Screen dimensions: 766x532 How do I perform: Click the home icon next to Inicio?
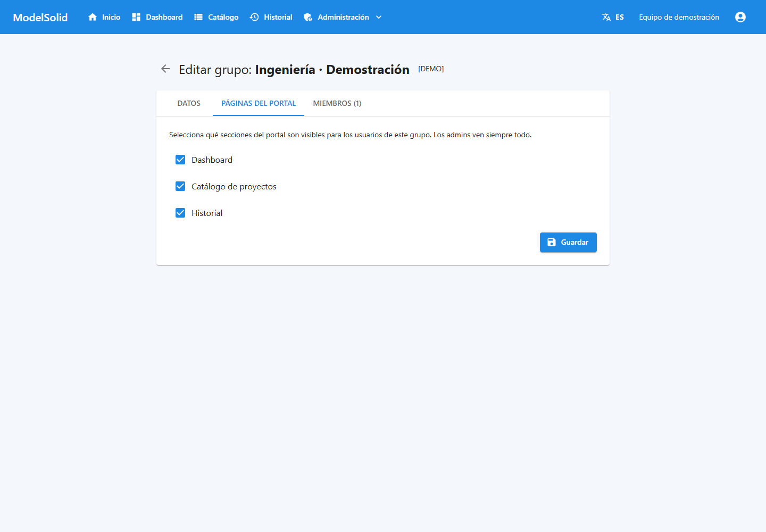(x=93, y=17)
